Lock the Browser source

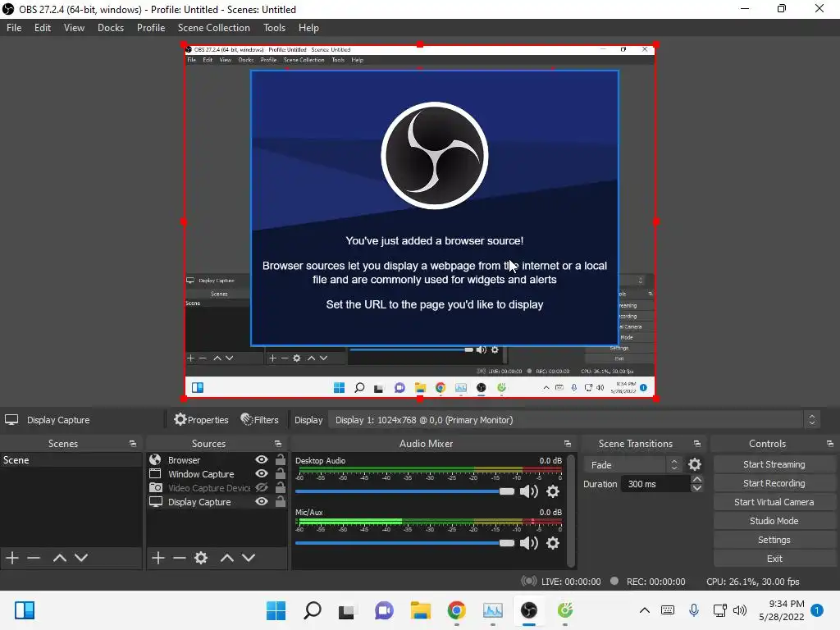tap(281, 459)
